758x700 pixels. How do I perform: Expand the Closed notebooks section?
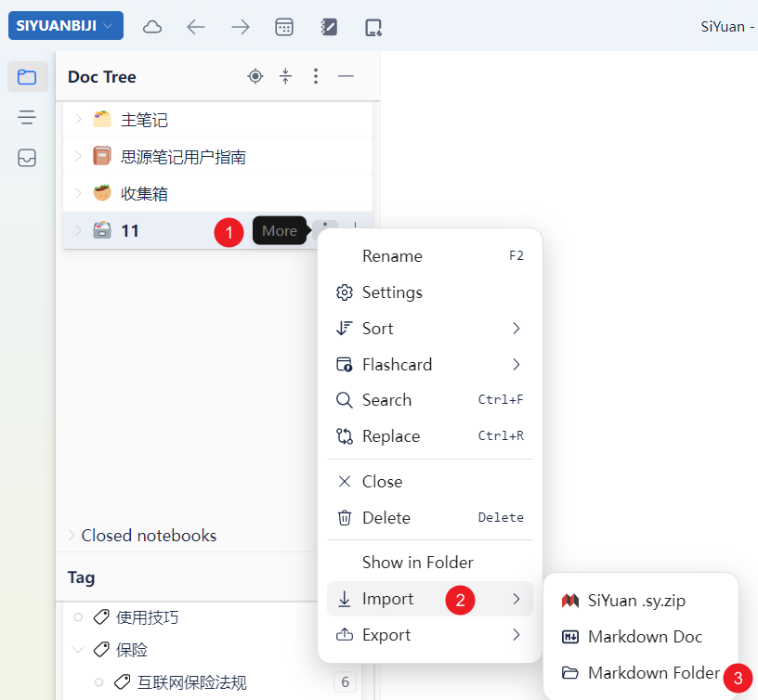pyautogui.click(x=72, y=536)
